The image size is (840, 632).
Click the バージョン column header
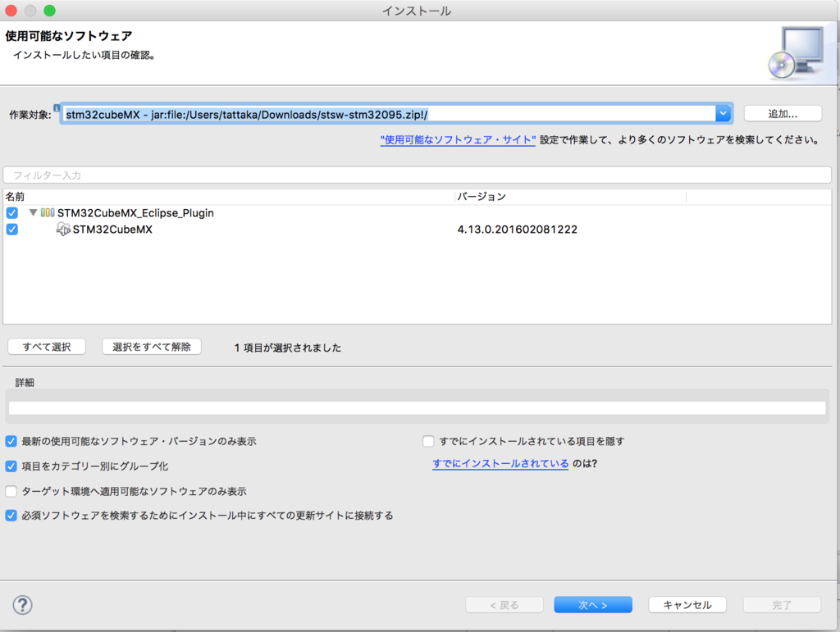(571, 197)
